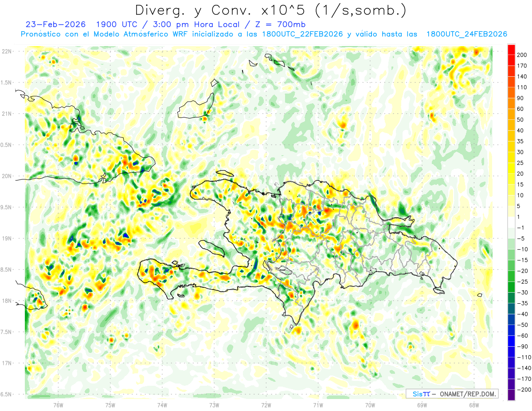Click the latitude label '22N'
The height and width of the screenshot is (411, 532).
(x=6, y=51)
